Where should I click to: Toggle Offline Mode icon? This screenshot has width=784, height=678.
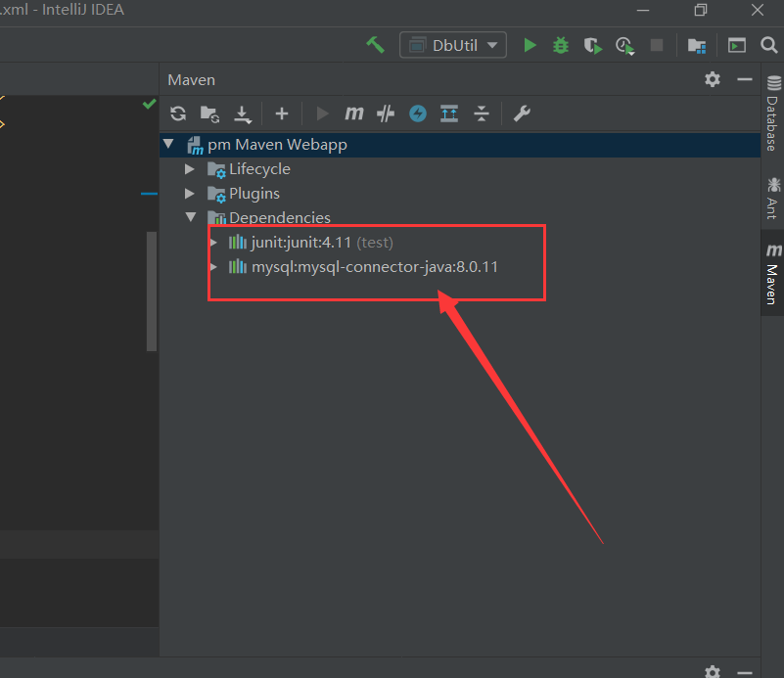click(386, 113)
